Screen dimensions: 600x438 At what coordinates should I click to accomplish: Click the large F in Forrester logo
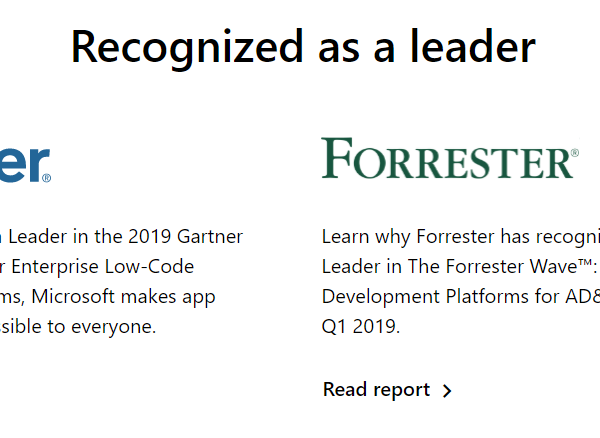(337, 158)
